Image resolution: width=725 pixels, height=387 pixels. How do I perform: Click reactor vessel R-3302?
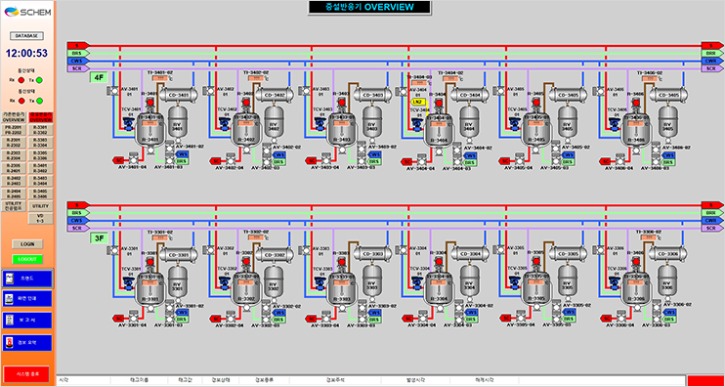(x=246, y=289)
